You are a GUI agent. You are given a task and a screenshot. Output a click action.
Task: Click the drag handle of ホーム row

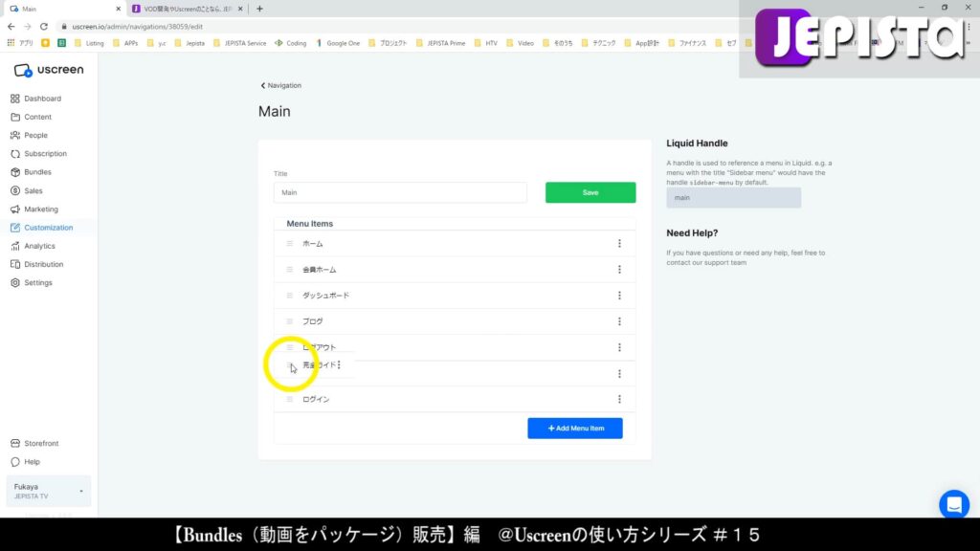(x=289, y=244)
